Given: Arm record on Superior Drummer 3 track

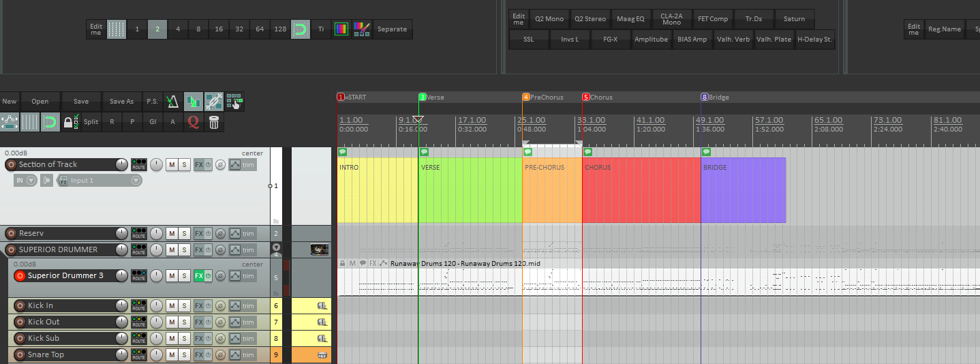Looking at the screenshot, I should 20,275.
